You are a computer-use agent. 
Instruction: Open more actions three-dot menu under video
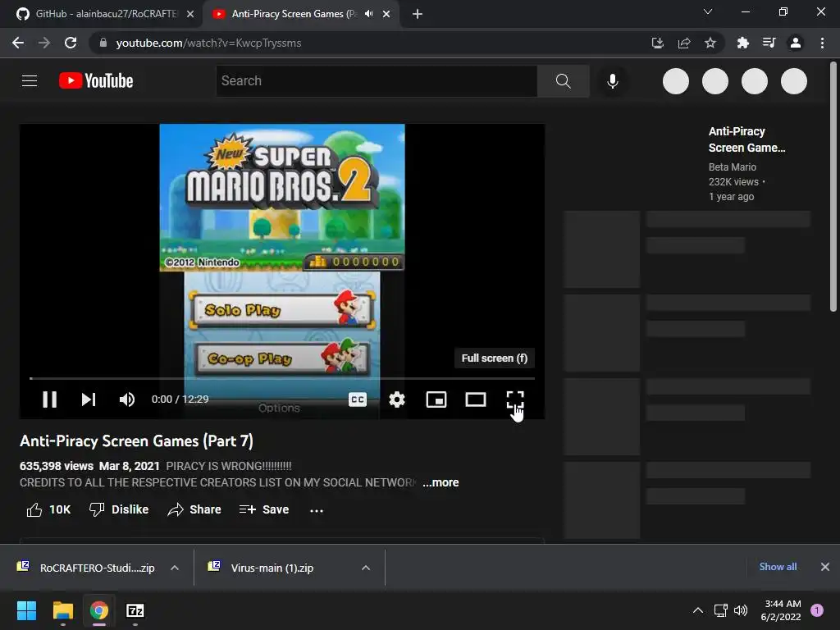click(317, 510)
